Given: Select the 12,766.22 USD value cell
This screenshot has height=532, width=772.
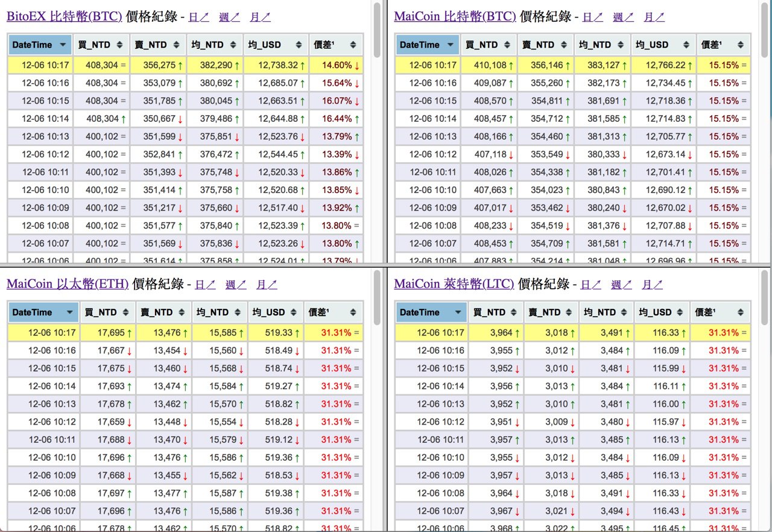Looking at the screenshot, I should click(663, 65).
